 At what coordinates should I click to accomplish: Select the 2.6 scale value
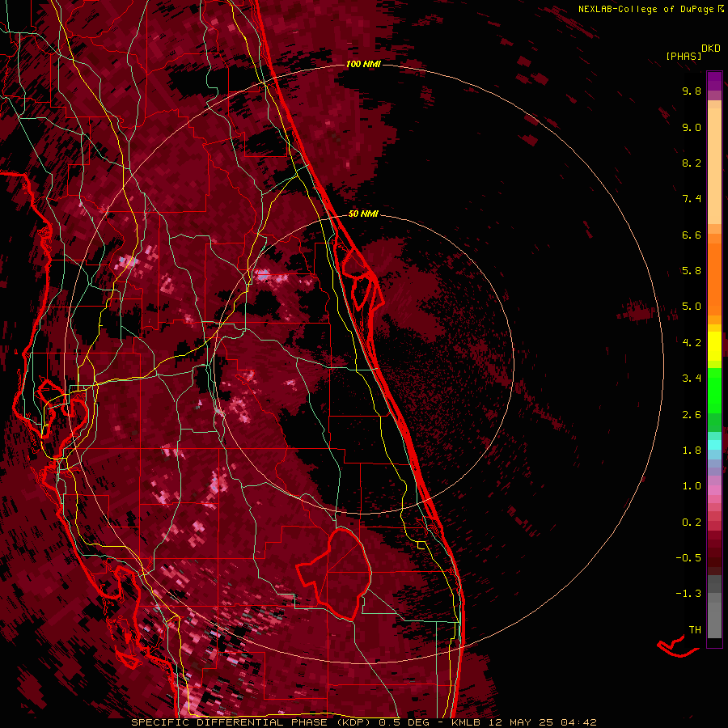[x=692, y=415]
